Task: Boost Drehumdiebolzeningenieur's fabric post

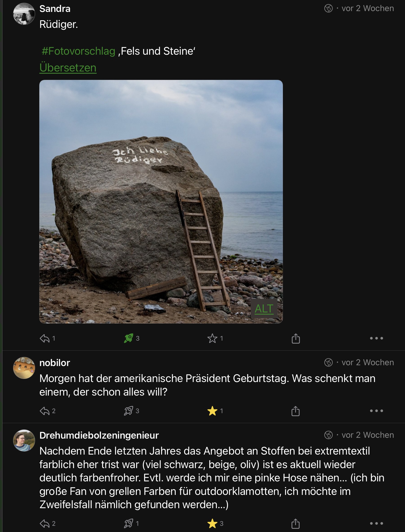Action: pos(129,524)
